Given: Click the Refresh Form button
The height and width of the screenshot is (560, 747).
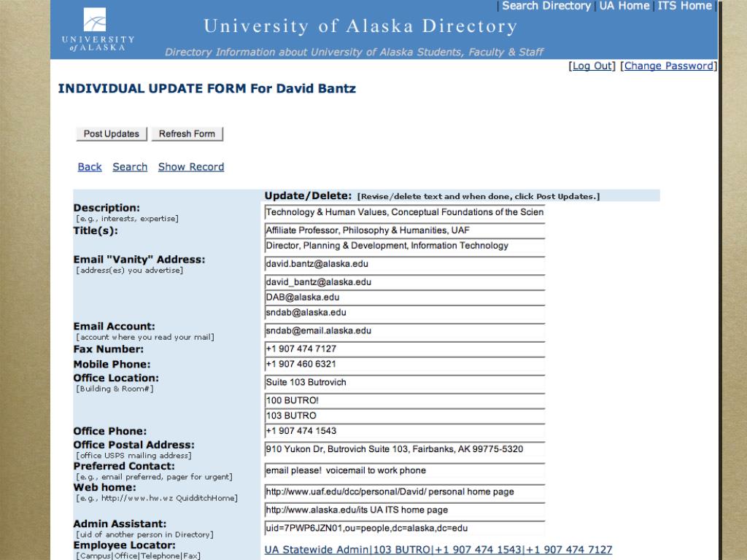Looking at the screenshot, I should tap(187, 134).
